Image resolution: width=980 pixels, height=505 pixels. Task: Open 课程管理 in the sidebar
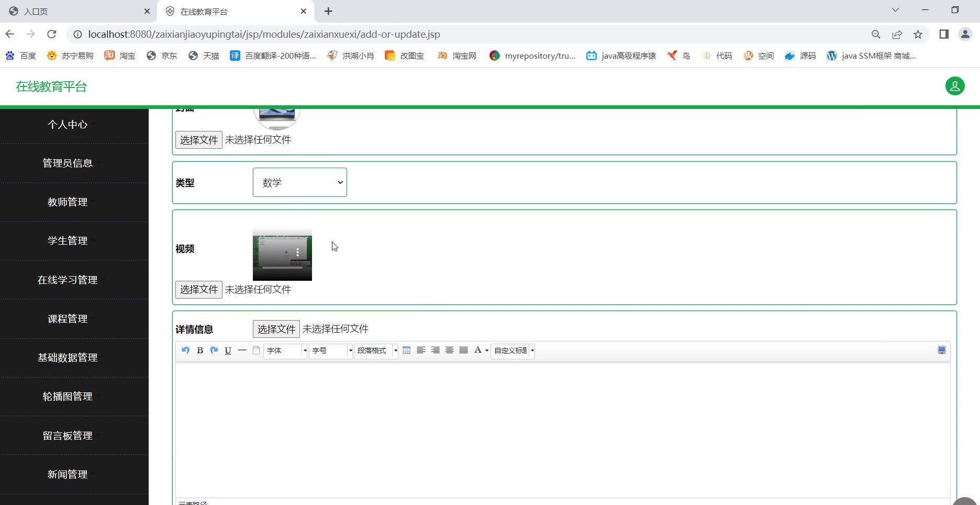coord(68,319)
